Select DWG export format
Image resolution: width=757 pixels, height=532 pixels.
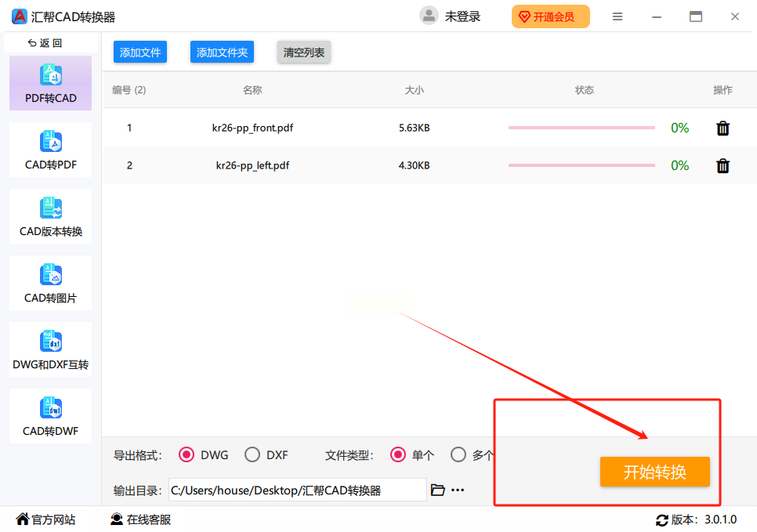point(203,454)
